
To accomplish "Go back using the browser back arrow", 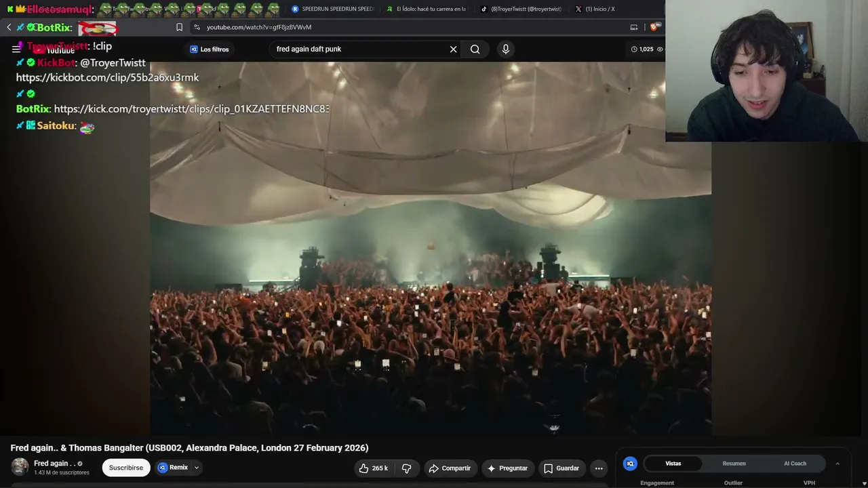I will click(x=9, y=27).
